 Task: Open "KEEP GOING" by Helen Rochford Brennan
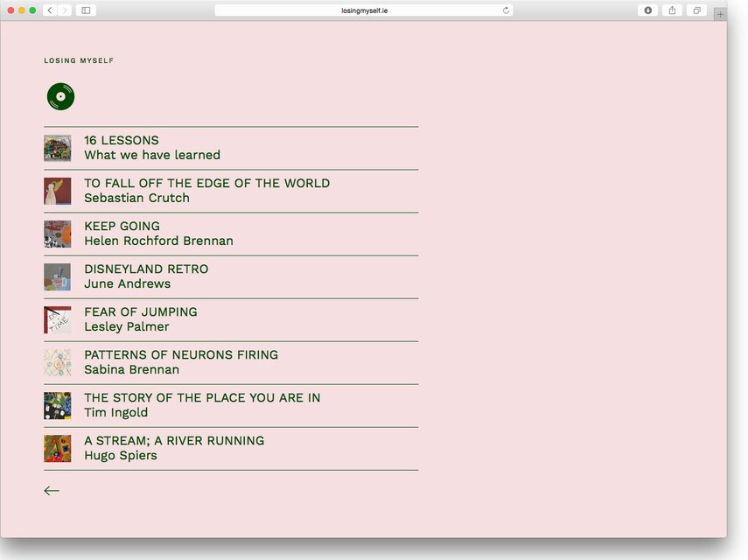(122, 226)
